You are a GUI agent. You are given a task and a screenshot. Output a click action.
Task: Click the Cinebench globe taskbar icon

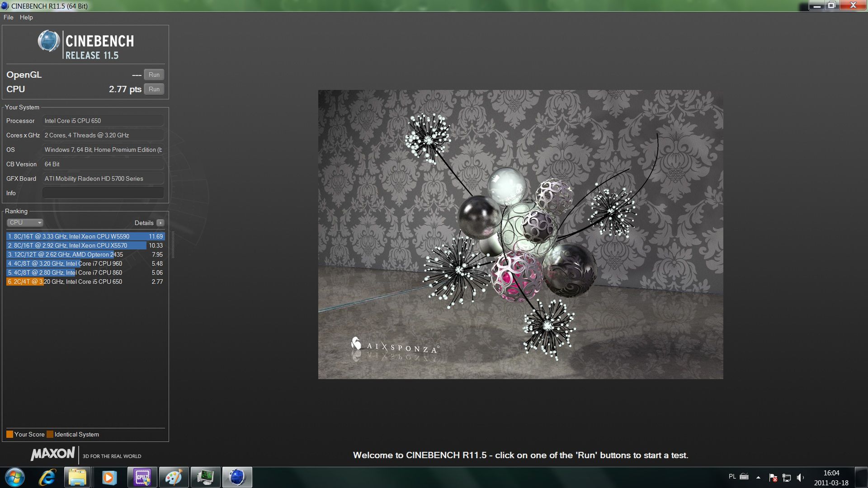point(237,477)
